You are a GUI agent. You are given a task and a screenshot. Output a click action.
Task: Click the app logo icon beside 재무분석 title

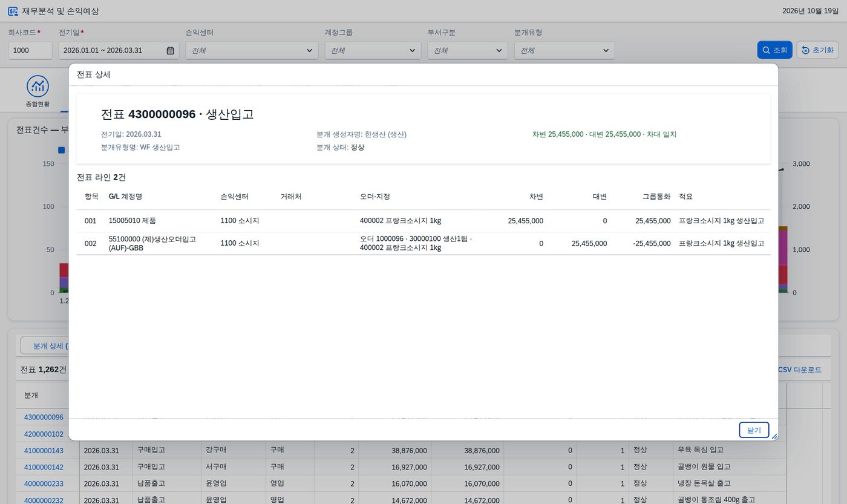13,11
